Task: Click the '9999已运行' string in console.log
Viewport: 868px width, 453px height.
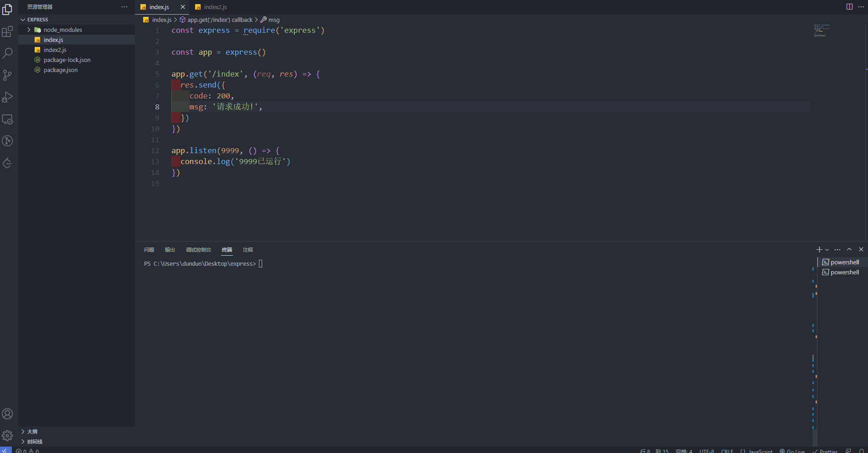Action: click(x=260, y=161)
